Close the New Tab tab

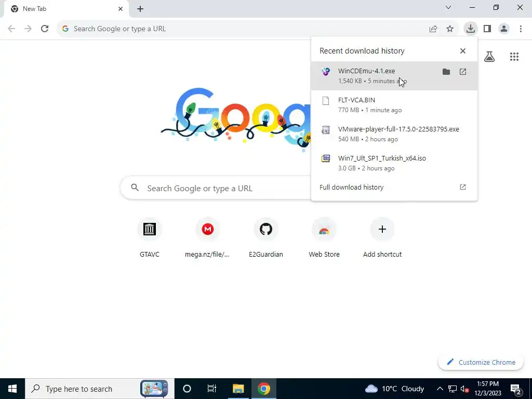coord(121,9)
